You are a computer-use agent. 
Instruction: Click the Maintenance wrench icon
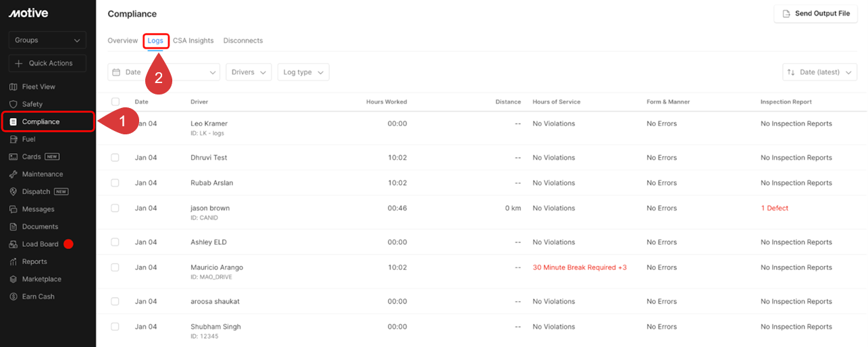pyautogui.click(x=14, y=174)
